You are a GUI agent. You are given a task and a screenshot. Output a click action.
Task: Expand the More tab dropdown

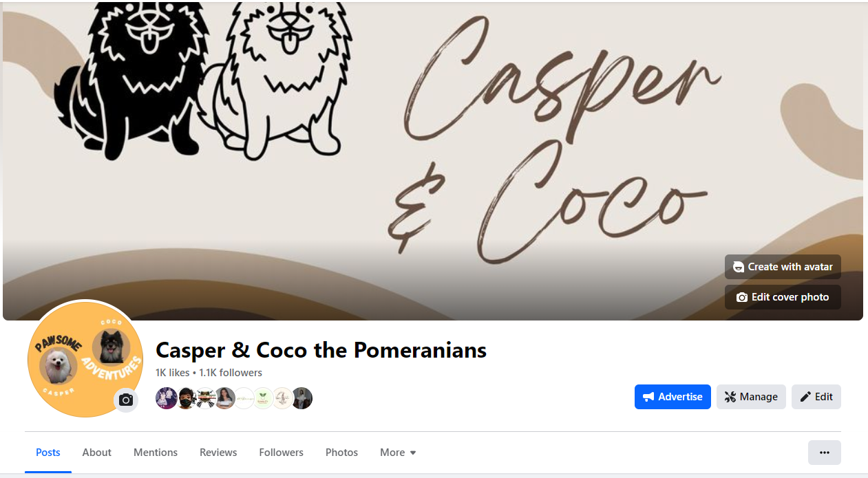point(398,453)
